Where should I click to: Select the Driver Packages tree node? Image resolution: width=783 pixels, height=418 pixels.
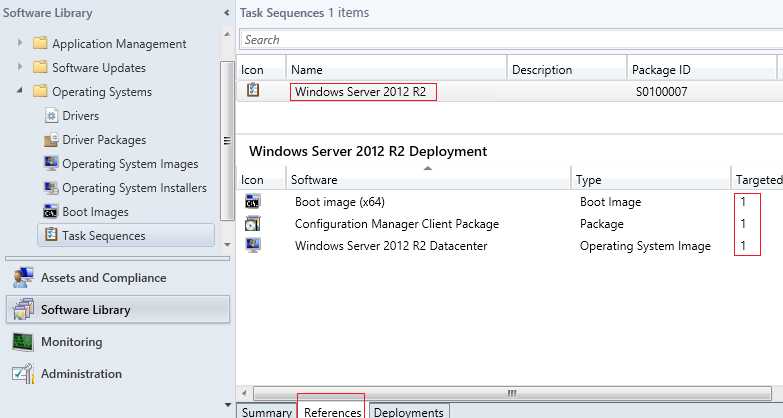pos(104,140)
